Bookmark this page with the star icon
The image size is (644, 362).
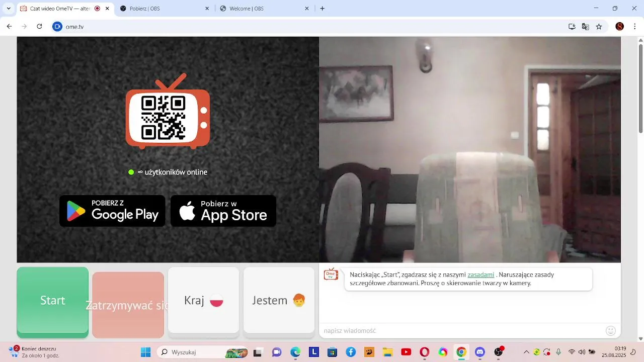tap(599, 27)
